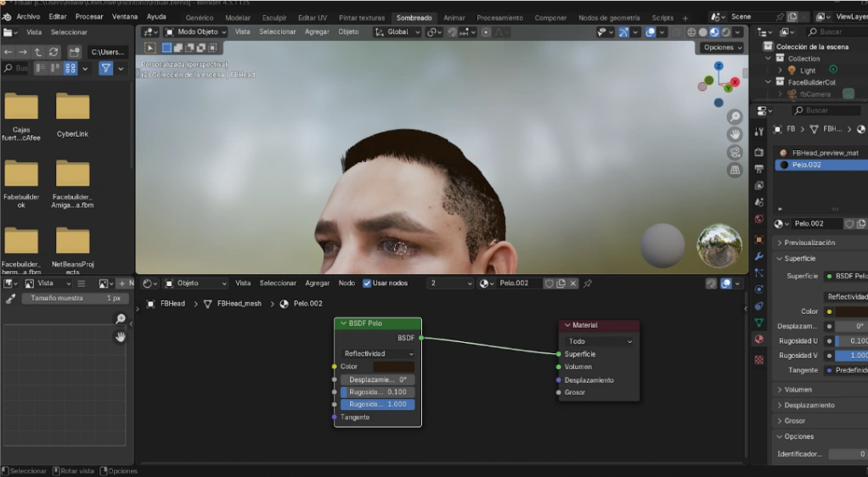Switch to the Editar UV workspace tab
Screen dimensions: 868x477
313,18
